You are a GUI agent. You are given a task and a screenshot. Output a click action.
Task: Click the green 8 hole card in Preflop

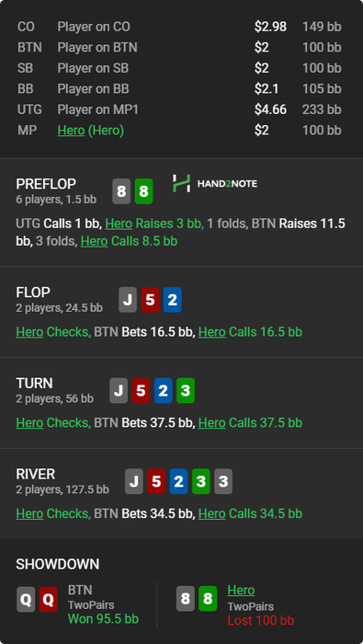point(144,191)
